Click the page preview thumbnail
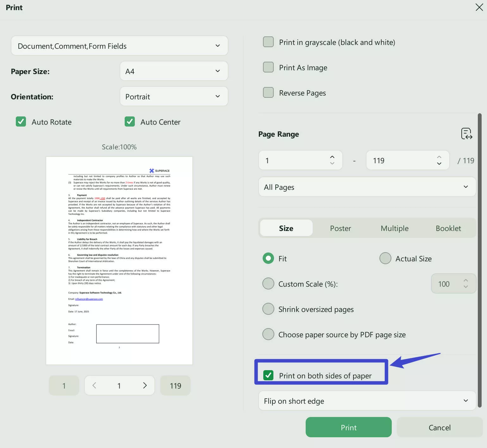Image resolution: width=487 pixels, height=448 pixels. click(119, 259)
